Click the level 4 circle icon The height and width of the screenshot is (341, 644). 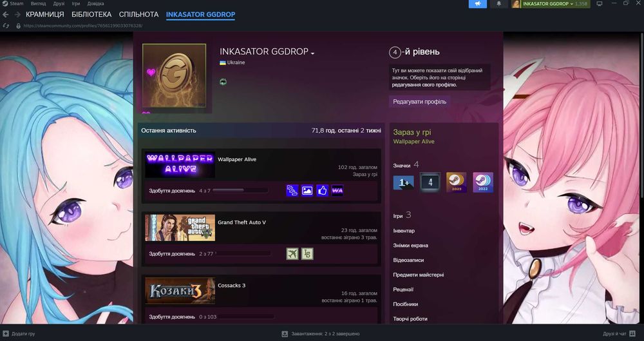point(395,52)
